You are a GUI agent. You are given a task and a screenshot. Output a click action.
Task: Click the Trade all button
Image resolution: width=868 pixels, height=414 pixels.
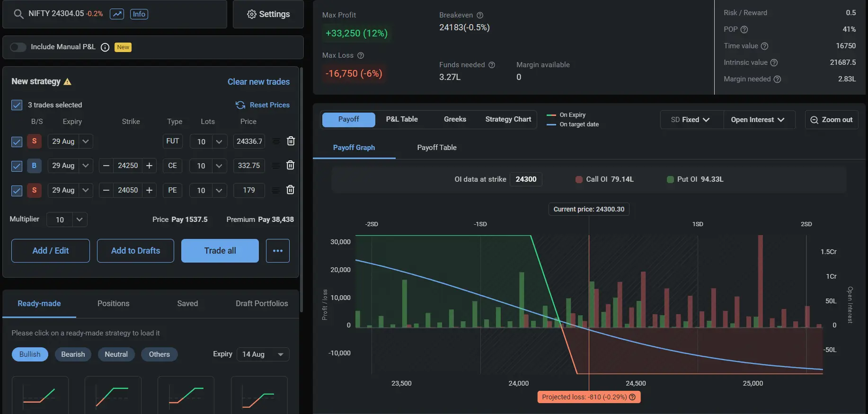pos(220,251)
